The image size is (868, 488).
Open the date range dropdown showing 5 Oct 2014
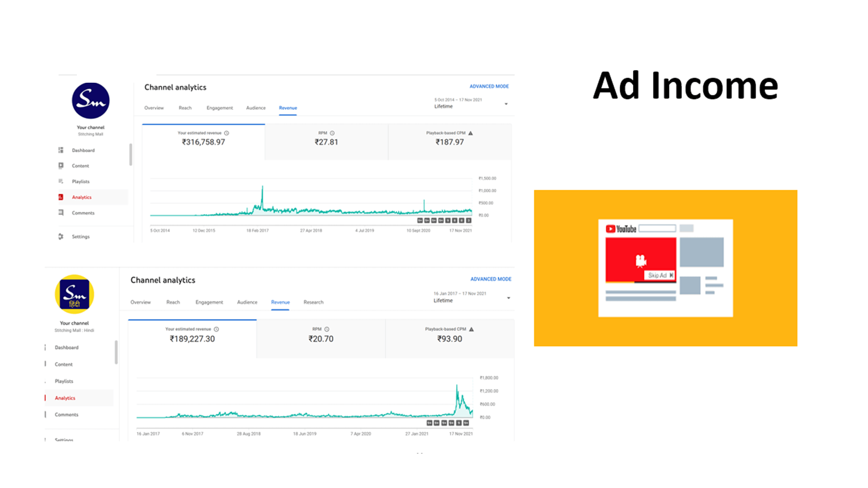506,104
